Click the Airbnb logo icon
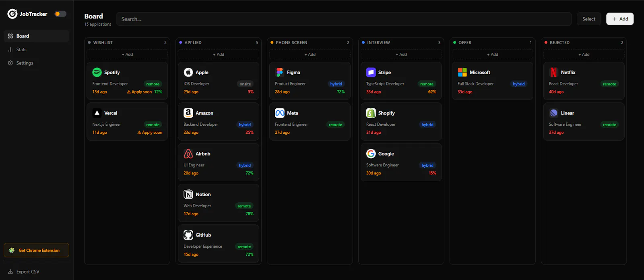The height and width of the screenshot is (280, 644). [x=188, y=153]
